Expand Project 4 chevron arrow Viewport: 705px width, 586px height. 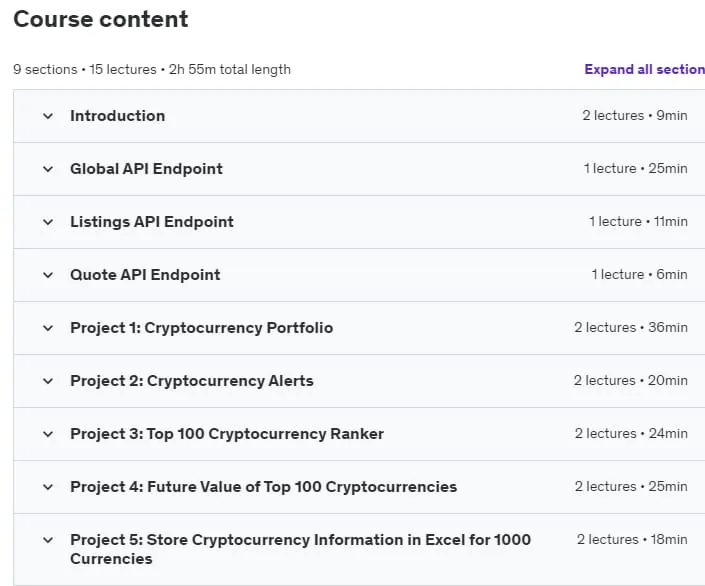point(48,488)
